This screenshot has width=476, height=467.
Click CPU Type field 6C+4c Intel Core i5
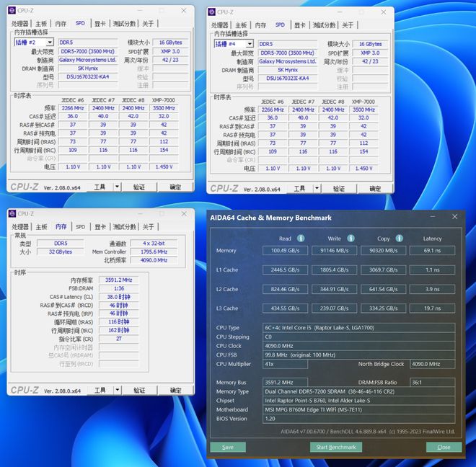tap(359, 328)
